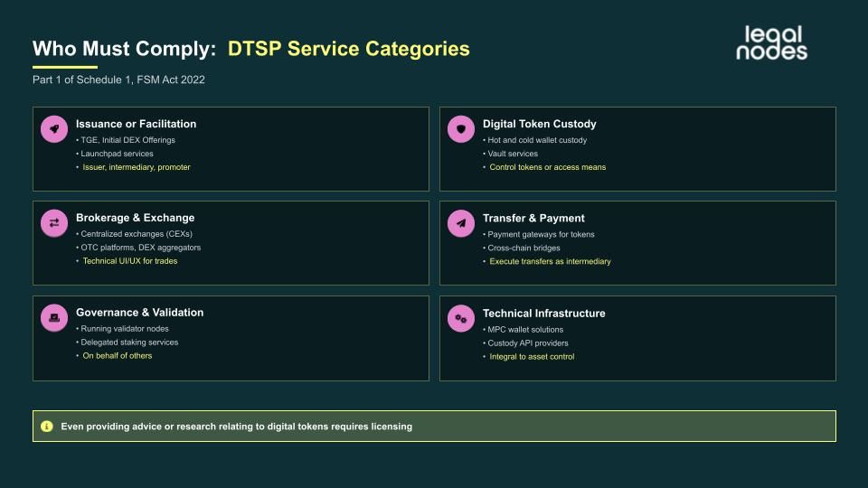Click the 'Integral to asset control' bullet

click(529, 357)
